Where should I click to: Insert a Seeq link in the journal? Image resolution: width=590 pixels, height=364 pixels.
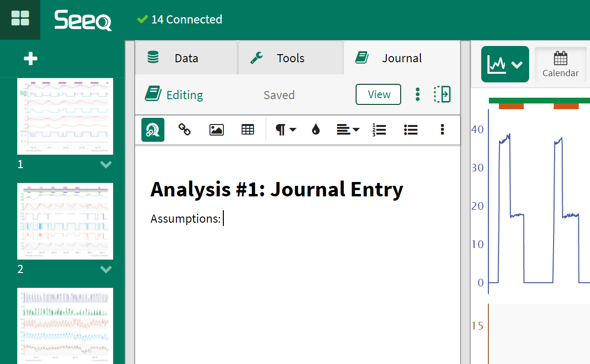[152, 130]
